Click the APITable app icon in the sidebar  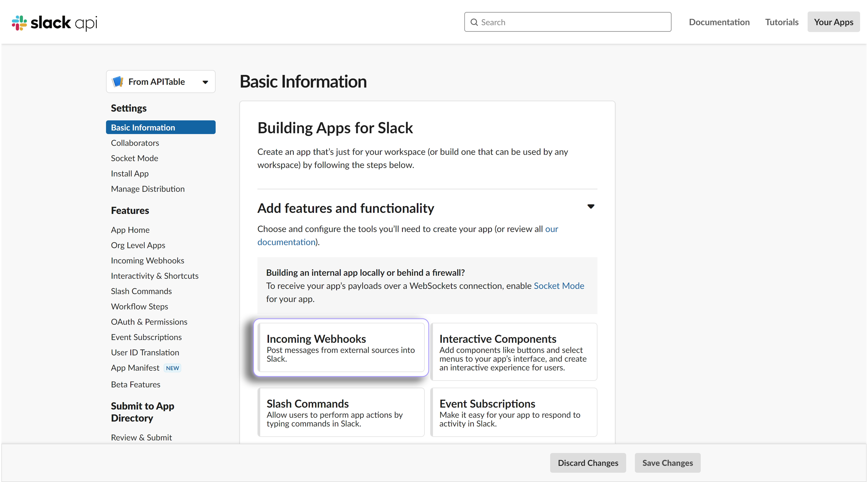[118, 81]
